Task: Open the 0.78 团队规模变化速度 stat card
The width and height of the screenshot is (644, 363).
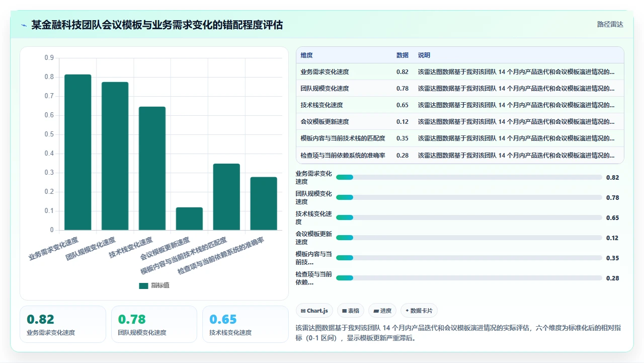Action: pos(154,324)
